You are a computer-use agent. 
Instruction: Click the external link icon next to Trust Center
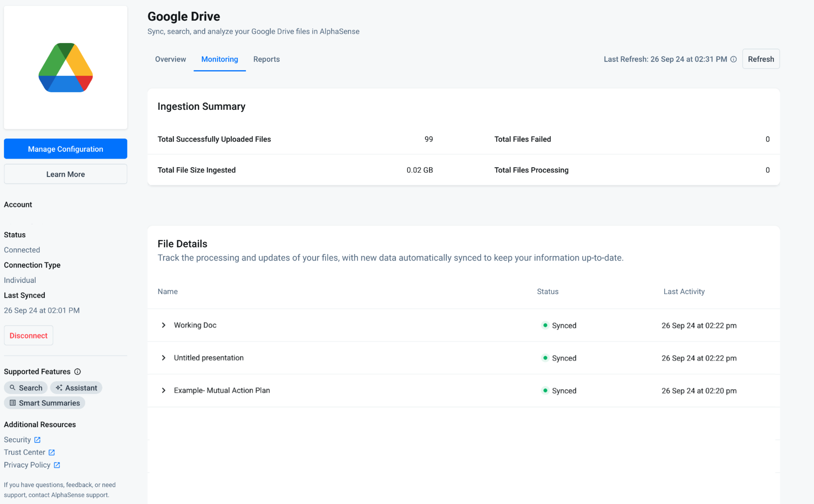coord(52,452)
